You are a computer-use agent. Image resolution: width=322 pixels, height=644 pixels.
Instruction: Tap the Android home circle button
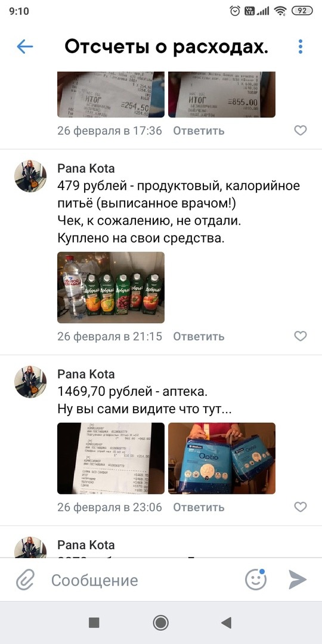pyautogui.click(x=160, y=623)
